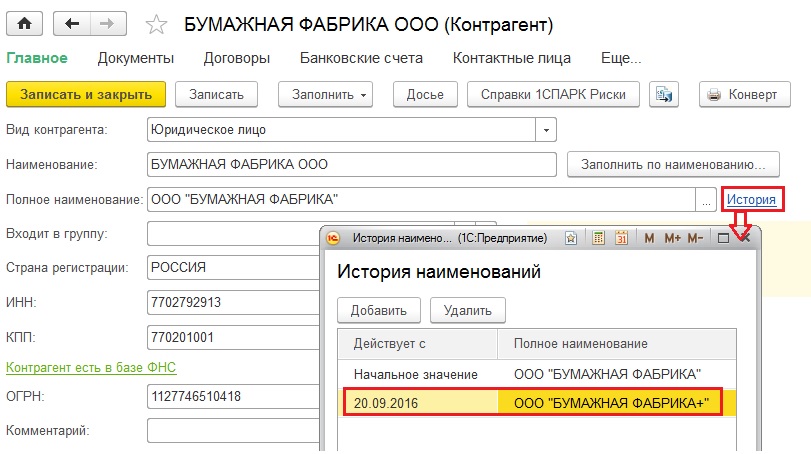Click the Справки 1СПАРК Риски button

click(553, 95)
